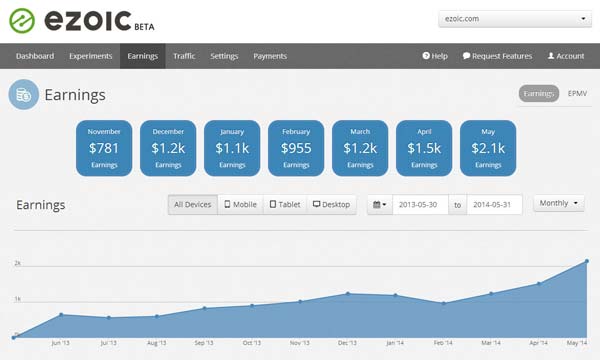Viewport: 600px width, 360px height.
Task: Open the Account menu
Action: pos(566,56)
